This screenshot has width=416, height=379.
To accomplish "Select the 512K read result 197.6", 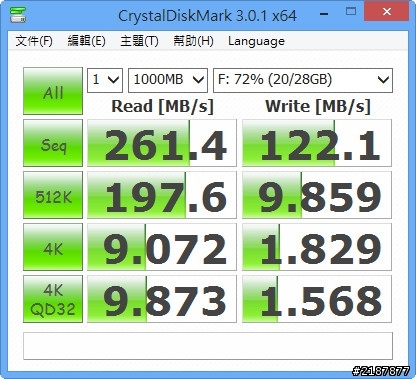I will [162, 195].
